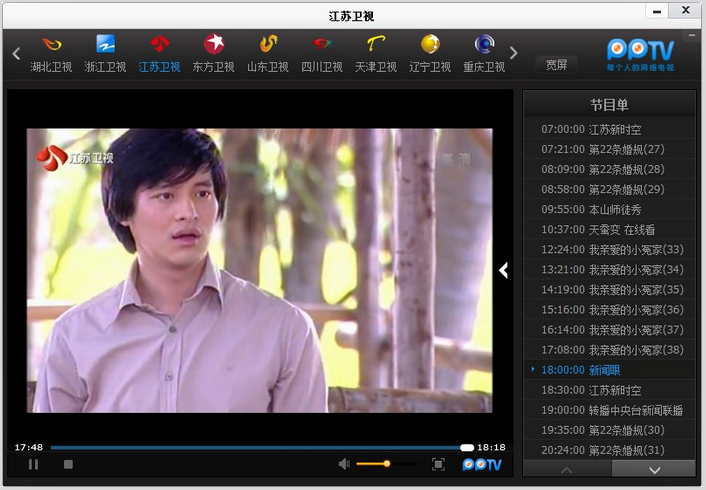Image resolution: width=706 pixels, height=490 pixels.
Task: Choose the 山东卫视 channel icon
Action: (267, 45)
